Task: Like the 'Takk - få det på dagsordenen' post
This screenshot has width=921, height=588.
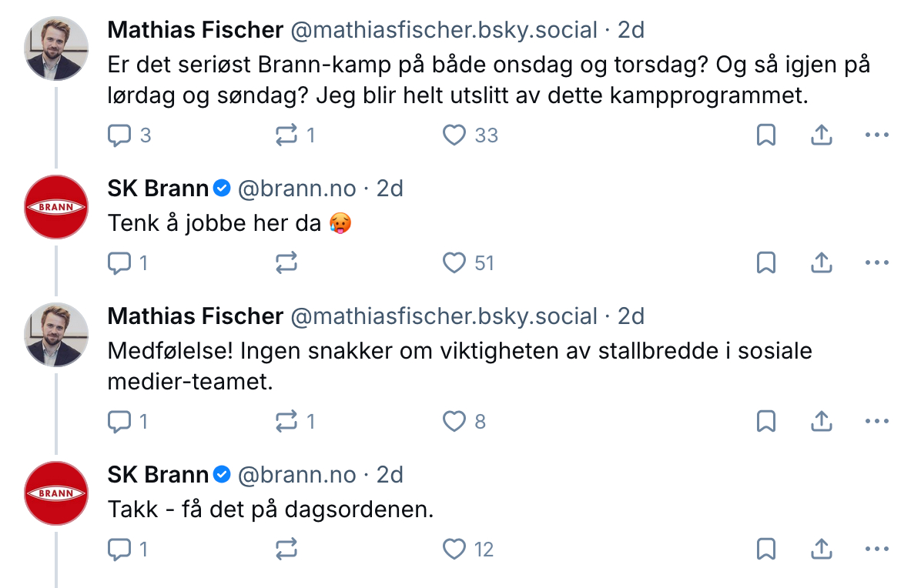Action: tap(454, 550)
